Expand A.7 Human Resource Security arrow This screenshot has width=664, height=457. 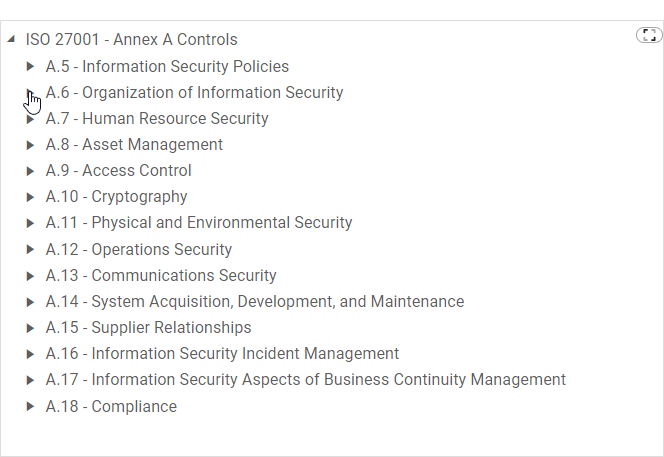pyautogui.click(x=31, y=119)
